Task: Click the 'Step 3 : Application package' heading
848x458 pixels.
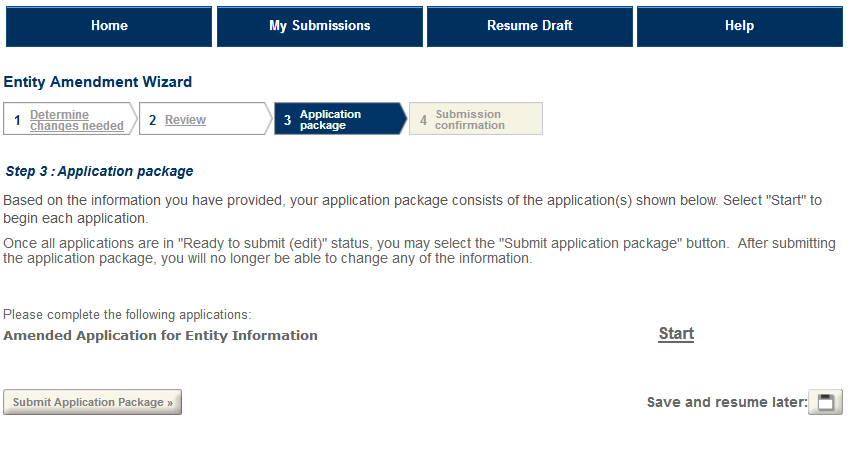Action: point(99,171)
